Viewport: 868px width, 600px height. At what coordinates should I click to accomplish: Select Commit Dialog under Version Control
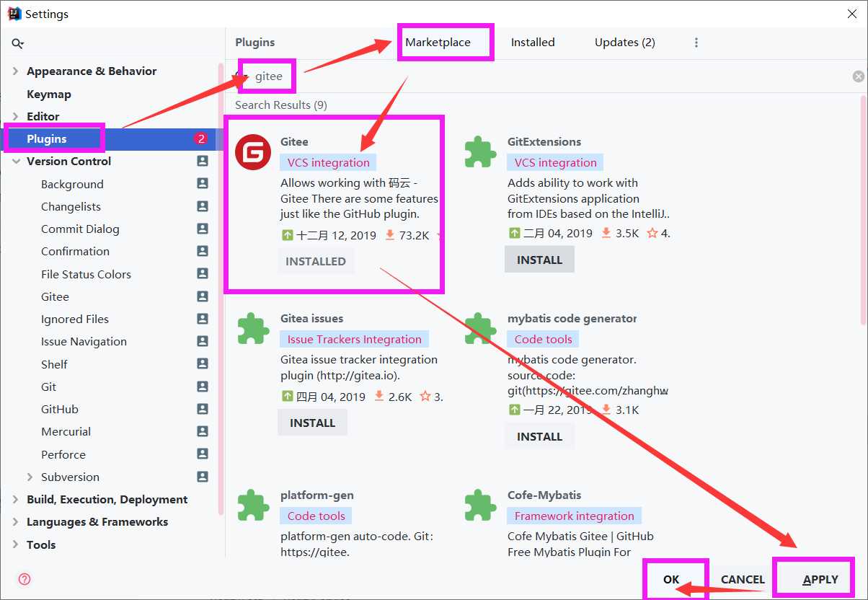[80, 229]
